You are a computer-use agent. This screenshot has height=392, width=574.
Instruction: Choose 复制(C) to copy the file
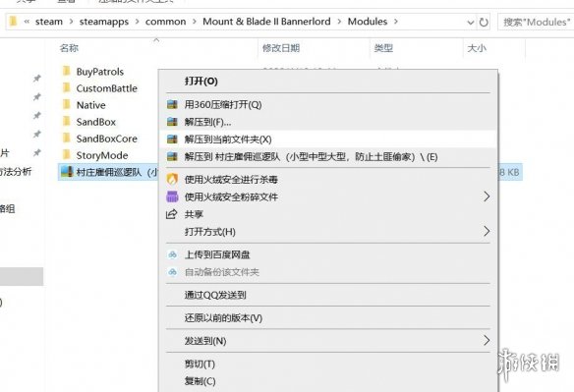pos(328,381)
